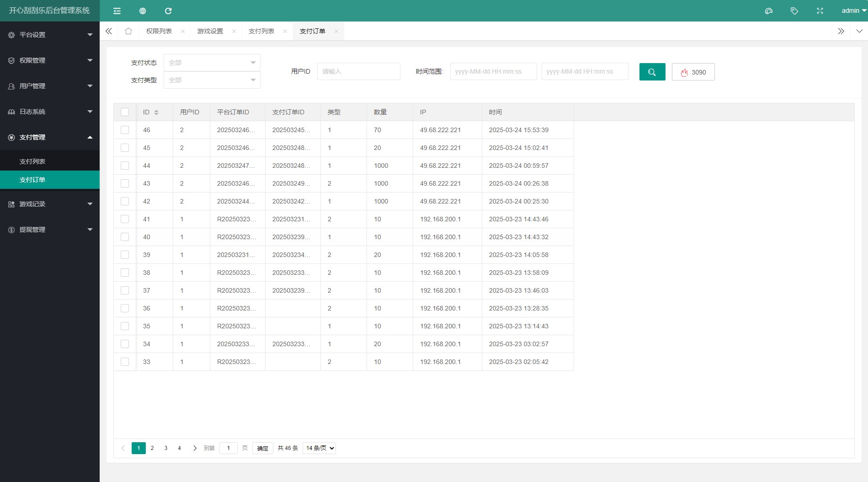Open the 14 条/页 page size selector
The image size is (868, 482).
click(319, 448)
